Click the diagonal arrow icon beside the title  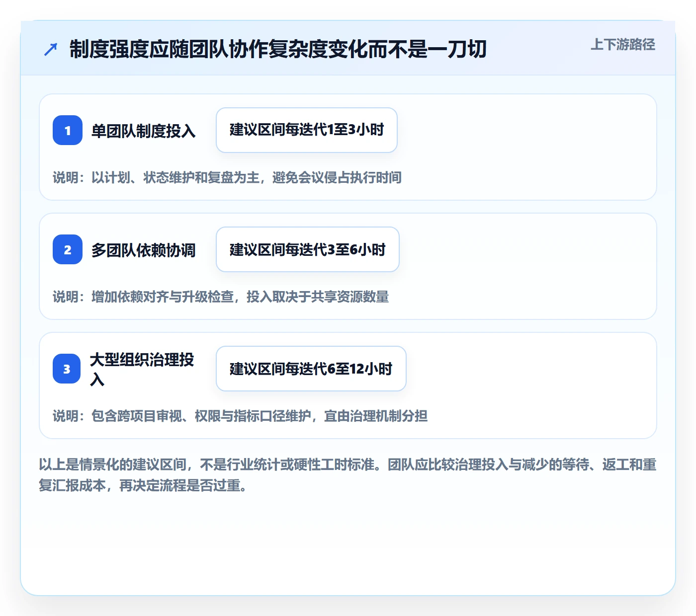click(x=51, y=49)
